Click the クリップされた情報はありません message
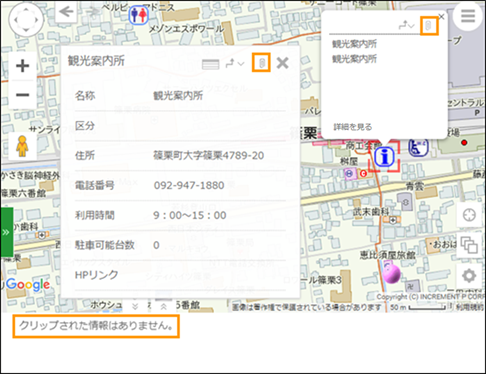 [96, 326]
